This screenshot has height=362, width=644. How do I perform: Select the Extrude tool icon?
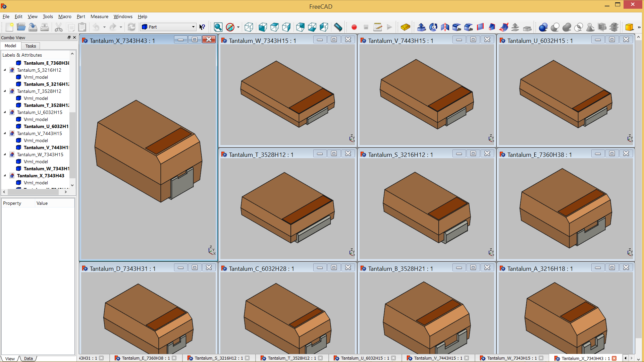click(422, 27)
